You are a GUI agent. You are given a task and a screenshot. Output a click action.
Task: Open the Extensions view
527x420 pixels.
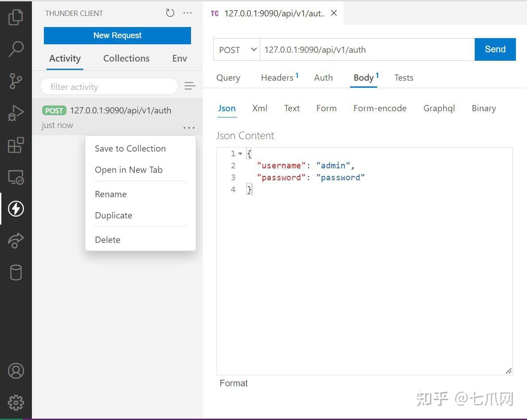16,144
